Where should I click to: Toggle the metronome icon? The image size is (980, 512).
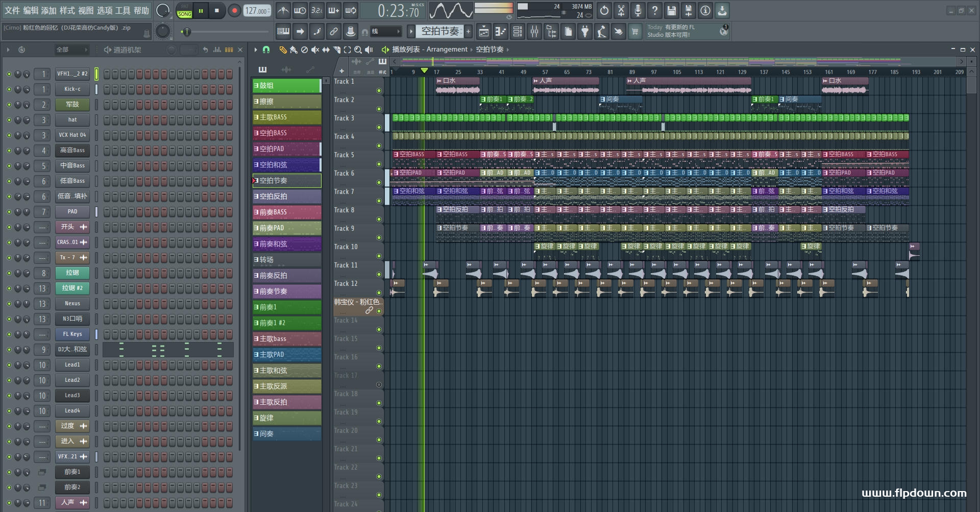pyautogui.click(x=283, y=10)
